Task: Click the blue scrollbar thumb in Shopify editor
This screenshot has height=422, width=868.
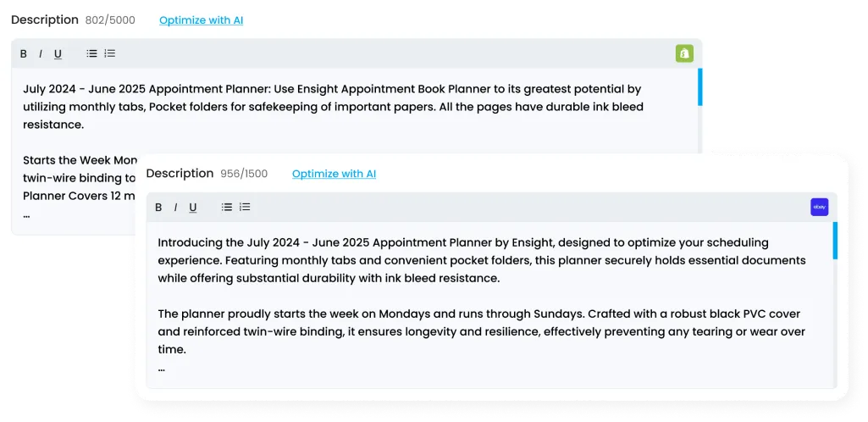Action: tap(700, 87)
